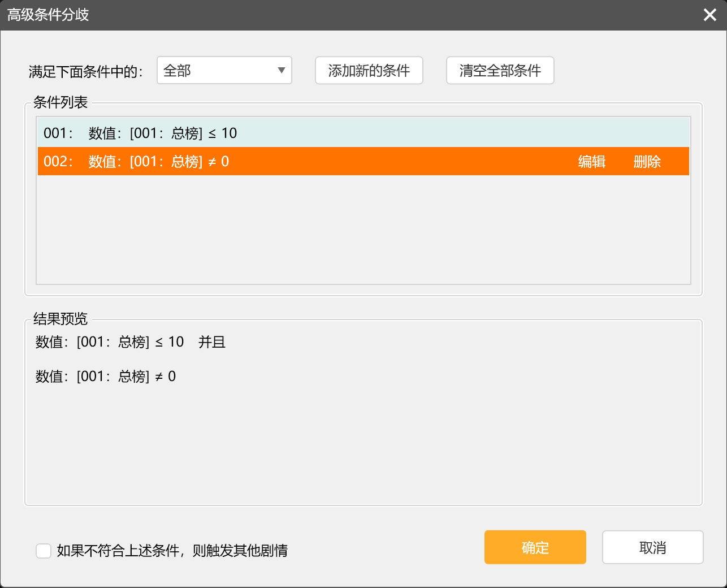Delete condition 002 via 删除
Image resolution: width=727 pixels, height=588 pixels.
pyautogui.click(x=647, y=162)
